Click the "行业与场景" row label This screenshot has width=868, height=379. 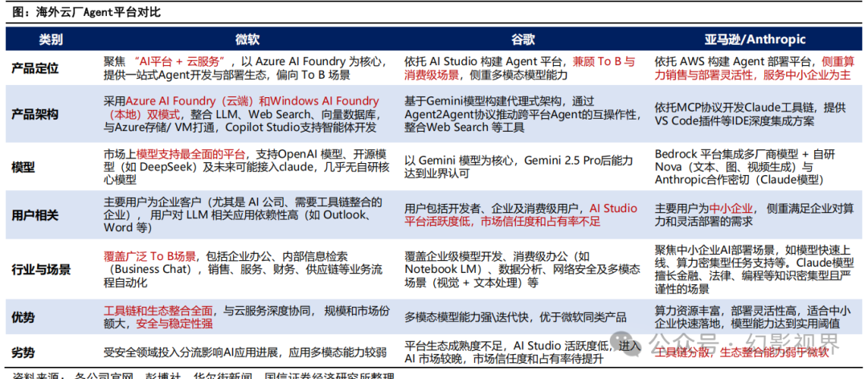40,270
